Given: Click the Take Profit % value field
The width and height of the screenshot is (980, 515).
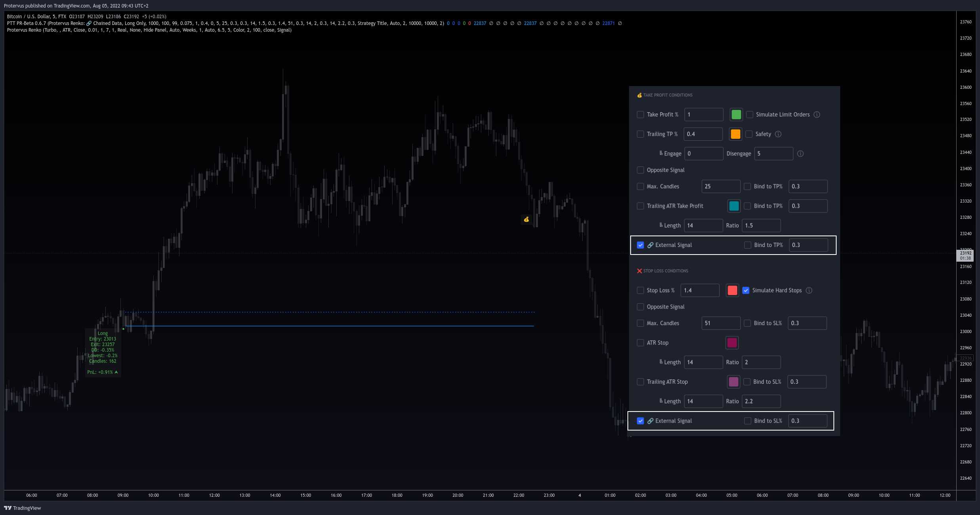Looking at the screenshot, I should tap(704, 115).
